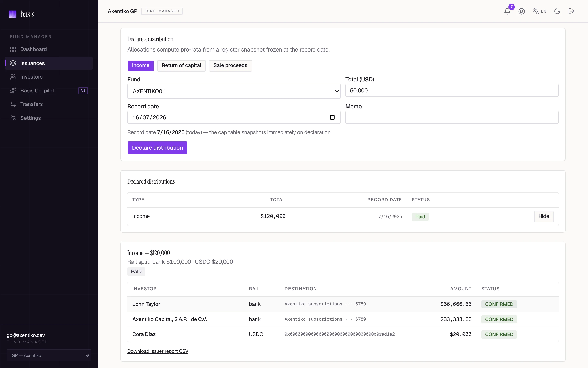Select the John Taylor investor row

343,304
